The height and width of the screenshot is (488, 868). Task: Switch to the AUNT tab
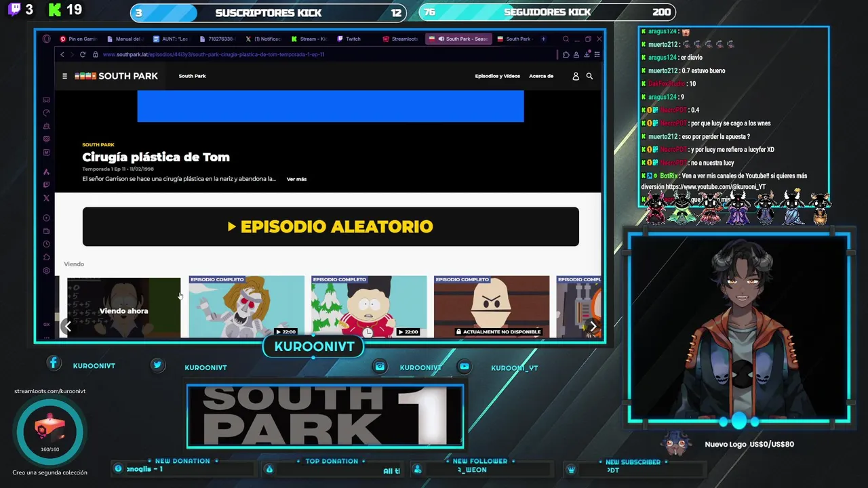[x=171, y=39]
